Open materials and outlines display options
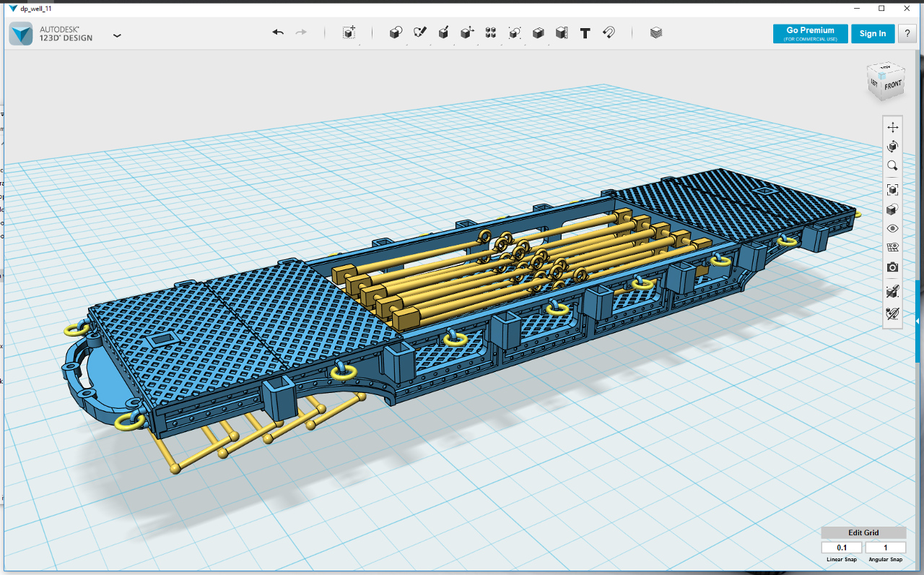This screenshot has height=575, width=924. [x=893, y=248]
